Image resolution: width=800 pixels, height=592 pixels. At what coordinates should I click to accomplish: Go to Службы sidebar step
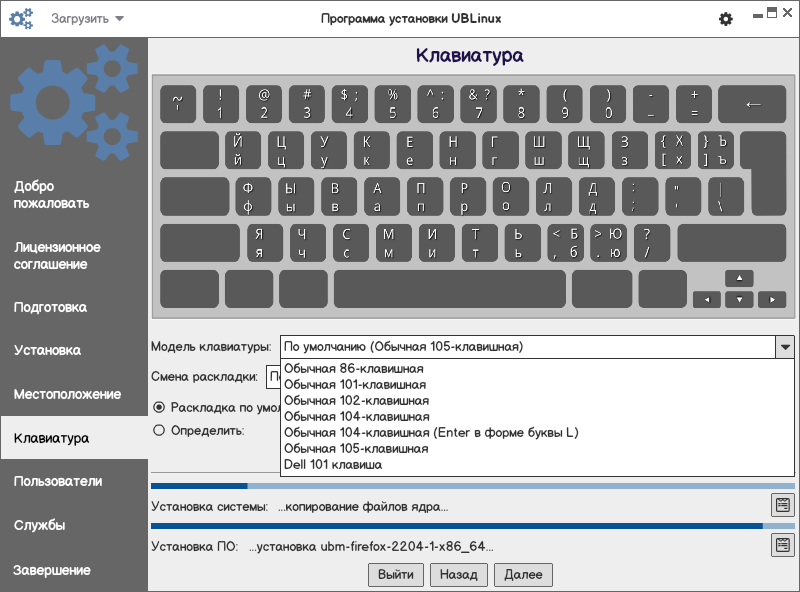(39, 525)
